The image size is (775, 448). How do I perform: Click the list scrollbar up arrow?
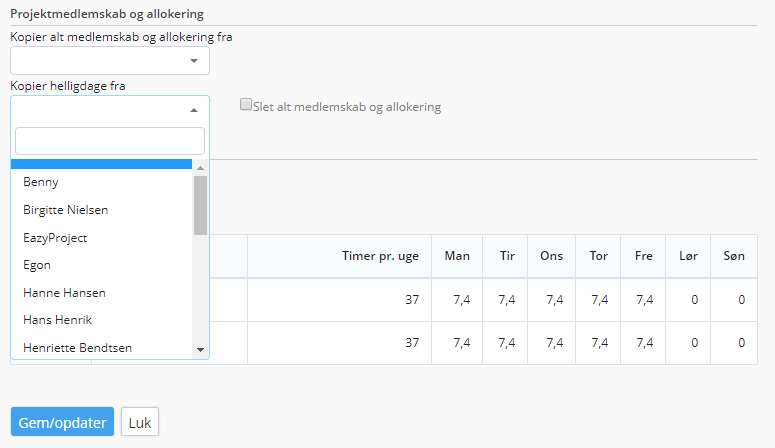tap(200, 168)
